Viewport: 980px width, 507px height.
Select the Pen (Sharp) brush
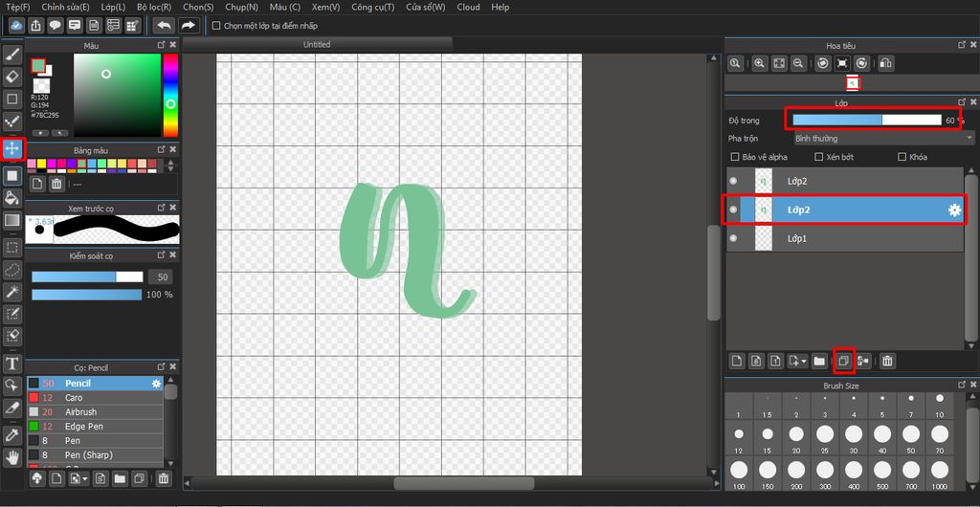(95, 455)
